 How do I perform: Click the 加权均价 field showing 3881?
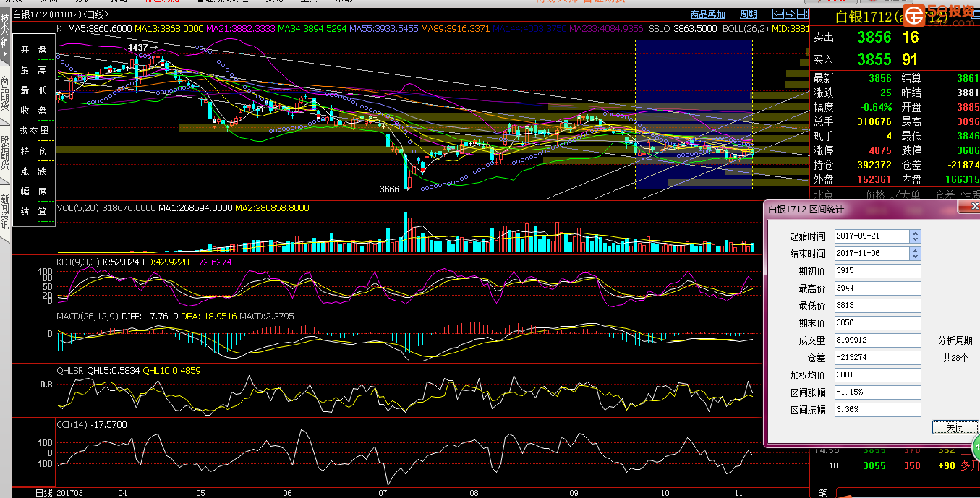878,375
